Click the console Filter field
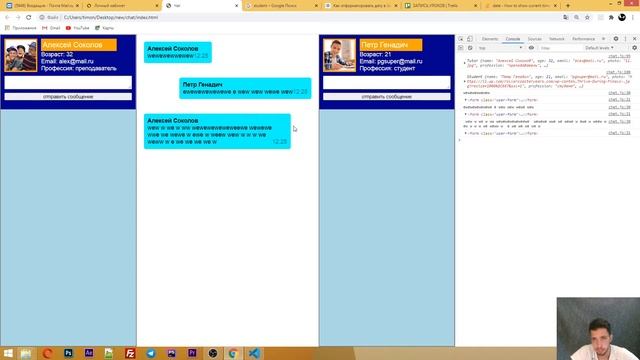 pos(559,48)
